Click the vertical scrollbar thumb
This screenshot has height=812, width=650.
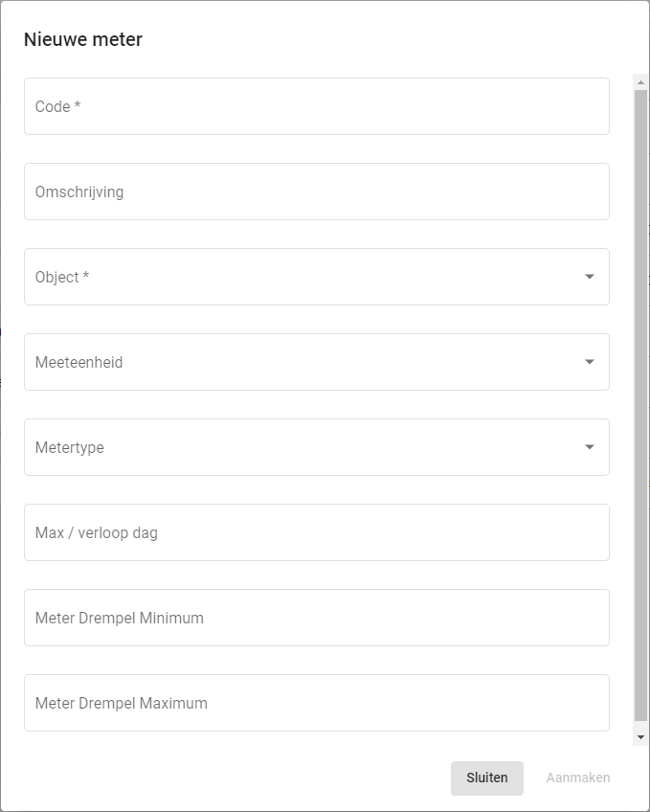click(641, 402)
